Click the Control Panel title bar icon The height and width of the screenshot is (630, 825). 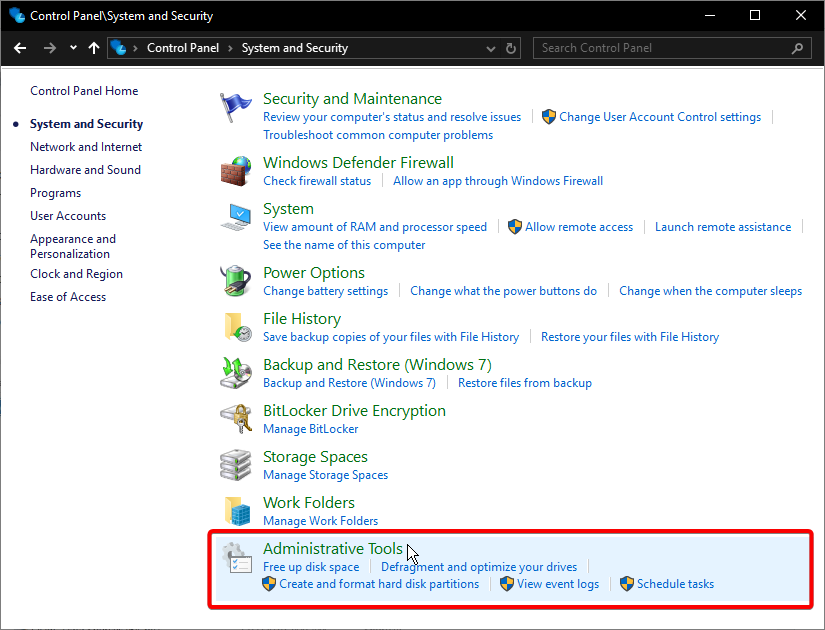16,15
